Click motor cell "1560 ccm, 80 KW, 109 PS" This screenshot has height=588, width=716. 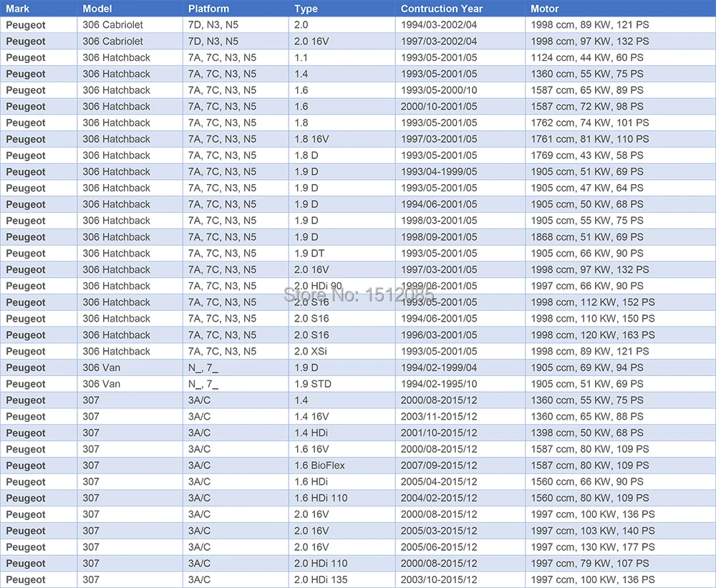[621, 498]
